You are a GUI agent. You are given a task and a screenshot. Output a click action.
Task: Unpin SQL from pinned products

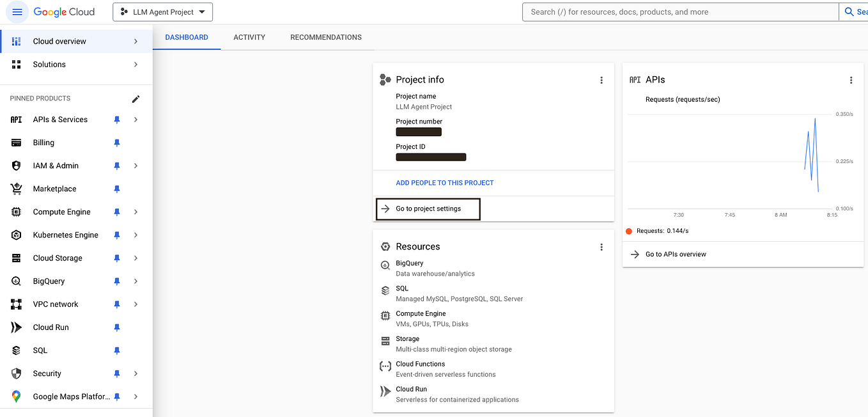(x=116, y=350)
